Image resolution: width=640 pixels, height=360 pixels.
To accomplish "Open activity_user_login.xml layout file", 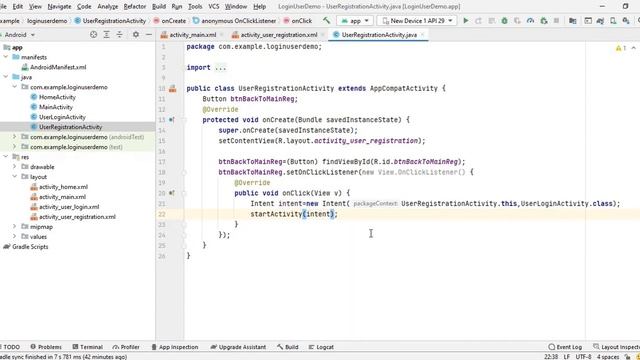I will coord(69,207).
